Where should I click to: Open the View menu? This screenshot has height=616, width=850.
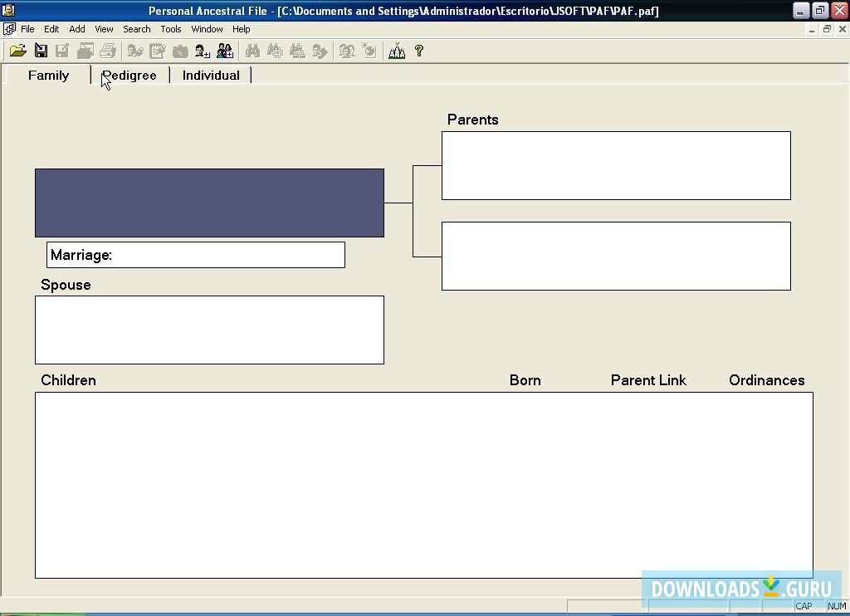[104, 29]
